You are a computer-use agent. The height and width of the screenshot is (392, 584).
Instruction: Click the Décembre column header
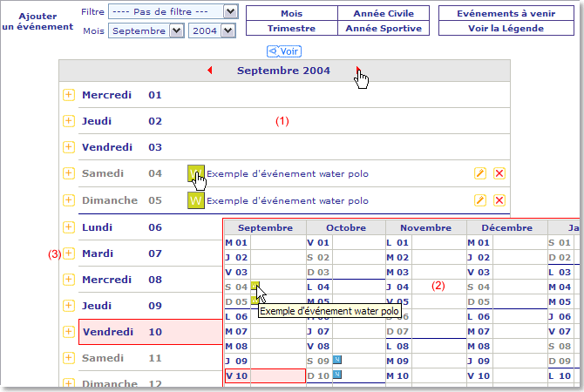(x=507, y=228)
